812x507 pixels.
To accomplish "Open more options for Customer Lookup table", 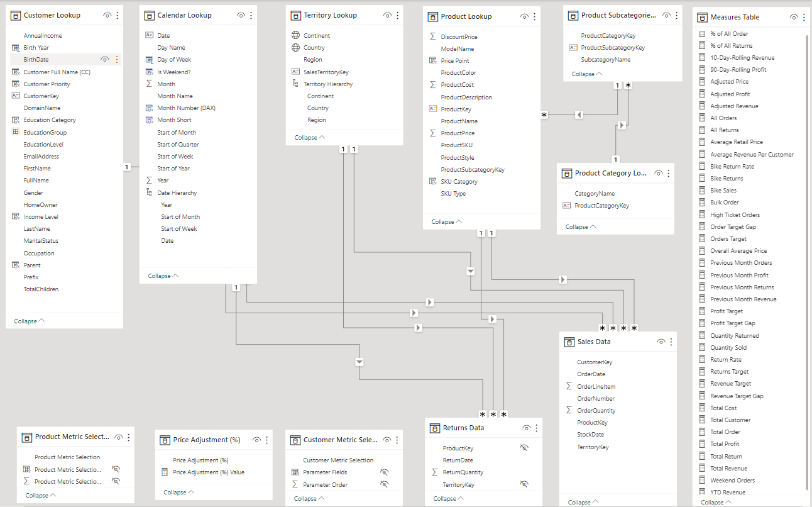I will click(118, 15).
